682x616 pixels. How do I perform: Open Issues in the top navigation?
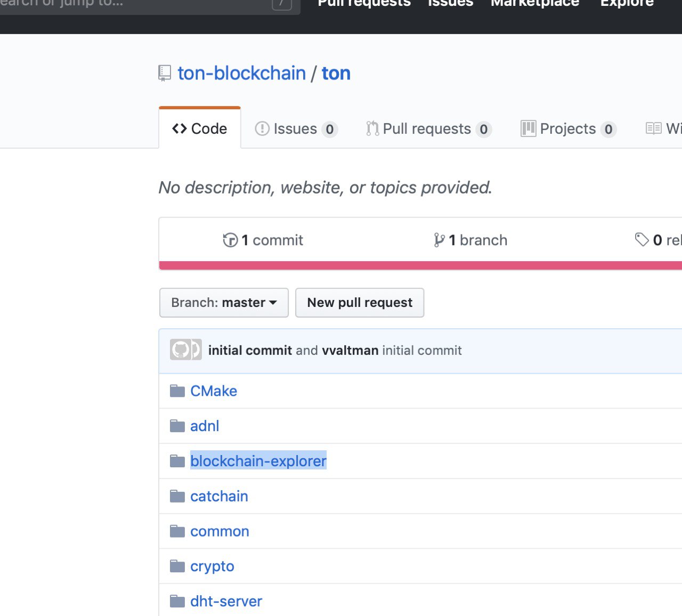[x=450, y=4]
